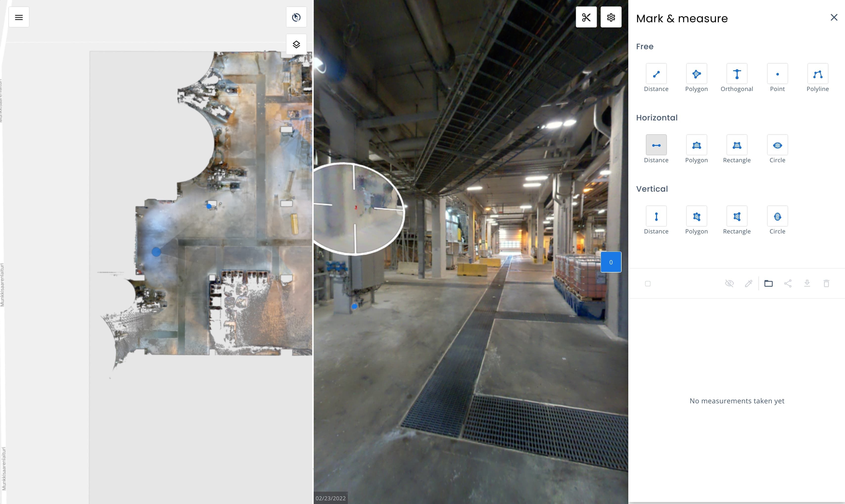Image resolution: width=845 pixels, height=504 pixels.
Task: Pick the Free Point marker tool
Action: coord(777,74)
